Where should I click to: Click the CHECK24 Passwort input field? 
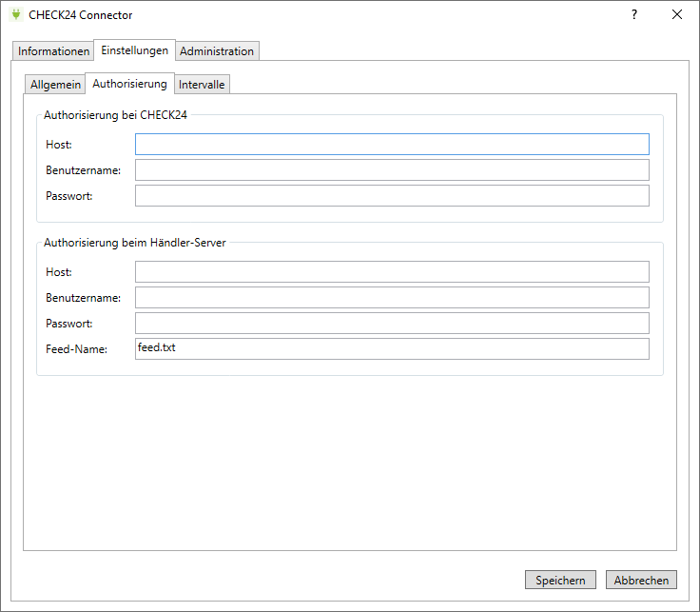[x=392, y=195]
